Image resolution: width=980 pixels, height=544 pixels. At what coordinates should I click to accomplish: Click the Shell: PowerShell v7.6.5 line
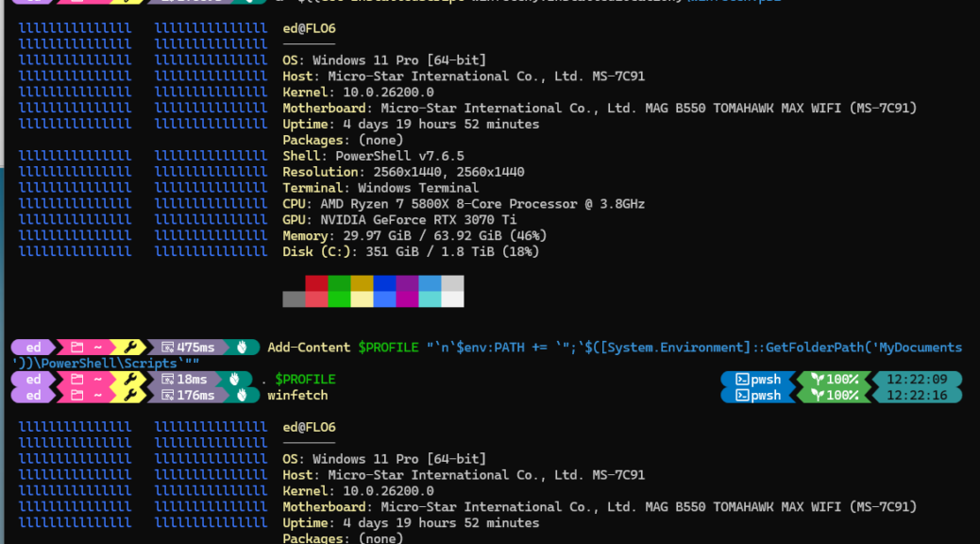pyautogui.click(x=373, y=157)
